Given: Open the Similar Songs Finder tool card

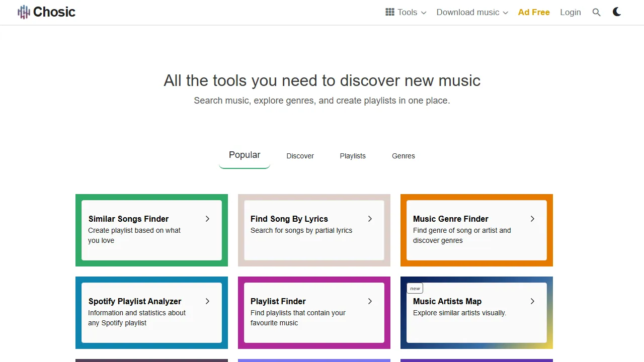Looking at the screenshot, I should pyautogui.click(x=151, y=230).
